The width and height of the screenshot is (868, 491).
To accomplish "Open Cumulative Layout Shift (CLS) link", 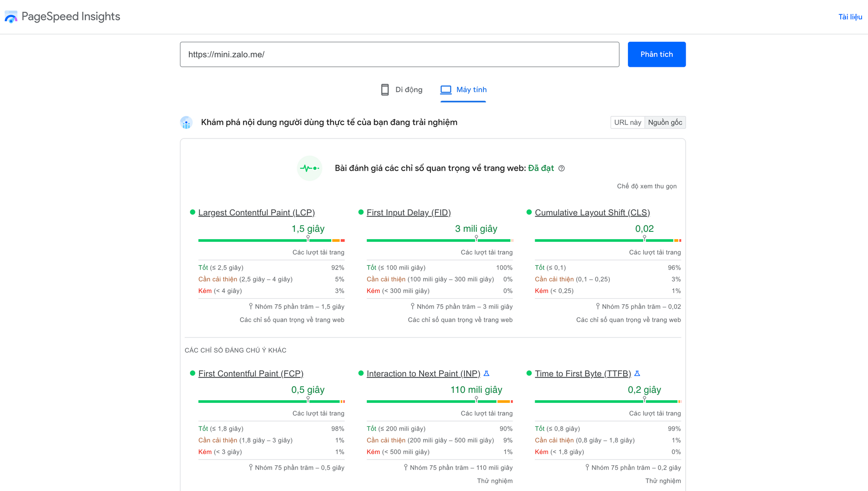I will pyautogui.click(x=592, y=212).
